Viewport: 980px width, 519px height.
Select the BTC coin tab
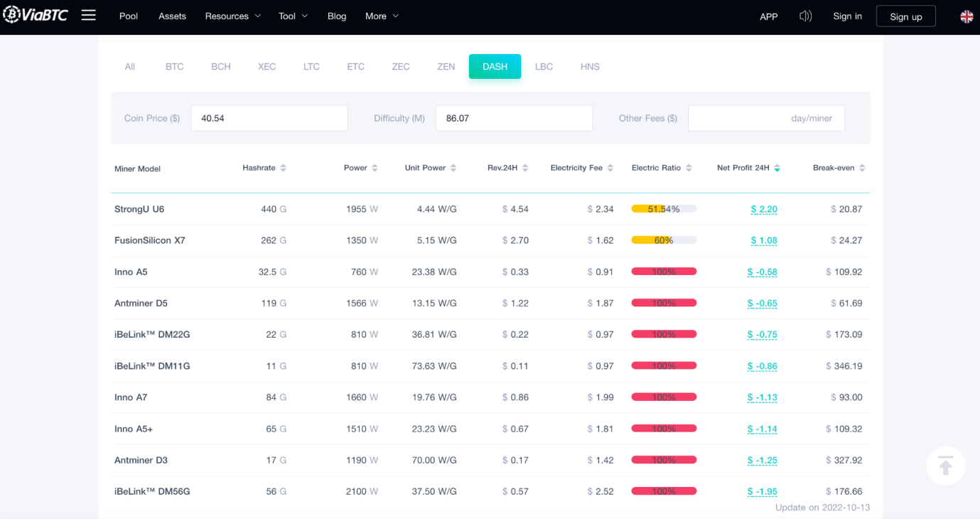coord(175,66)
